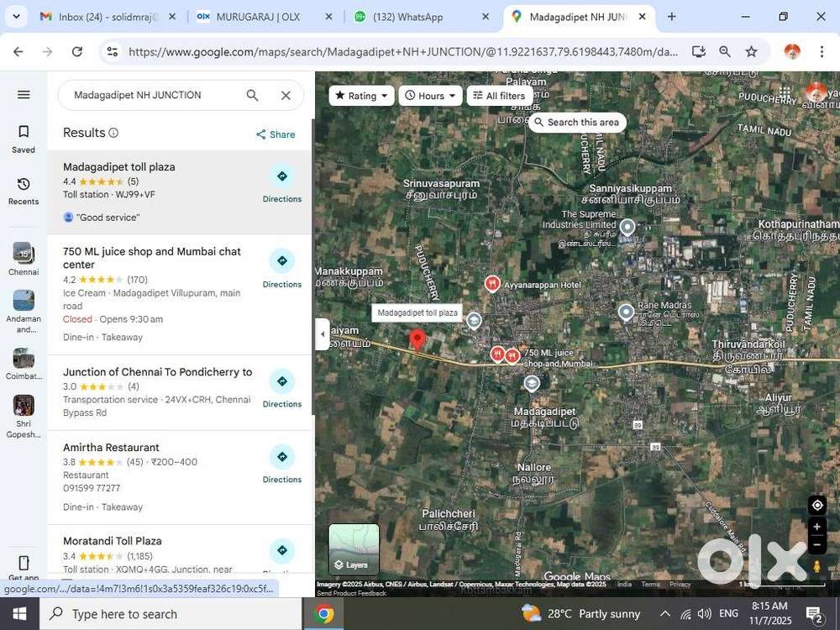Click the Search this area button
840x630 pixels.
pos(576,122)
